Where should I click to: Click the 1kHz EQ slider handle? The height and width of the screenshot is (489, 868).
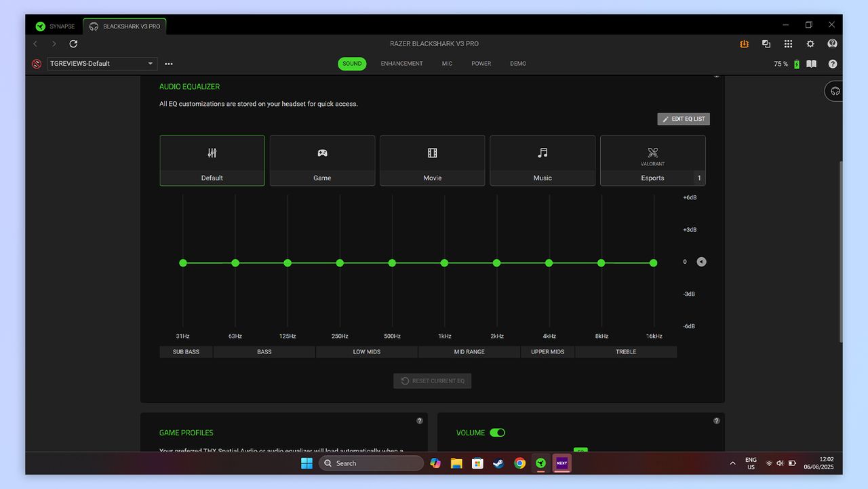point(444,263)
